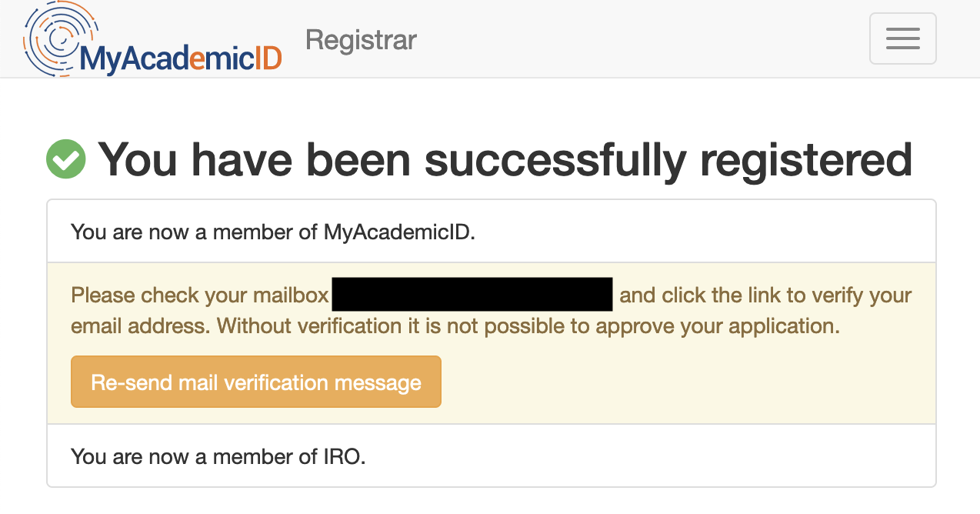Click the Registrar navbar title
Image resolution: width=980 pixels, height=514 pixels.
tap(361, 40)
